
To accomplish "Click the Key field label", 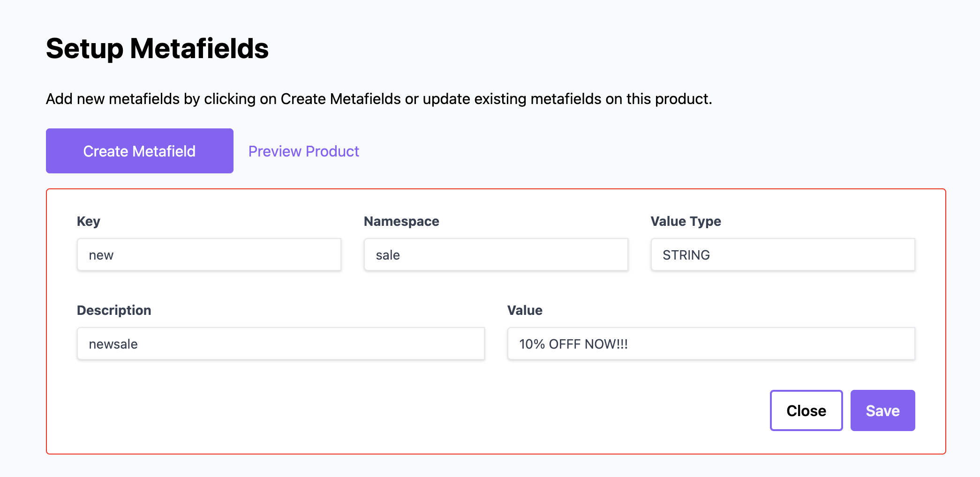I will [x=89, y=221].
